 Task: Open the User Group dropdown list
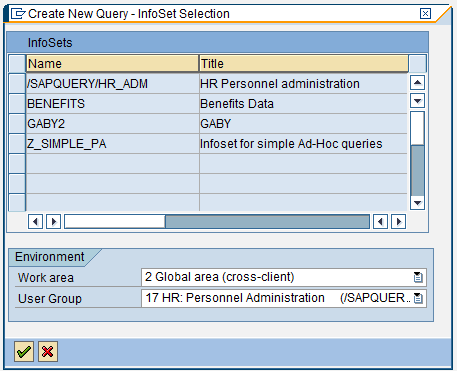click(418, 298)
